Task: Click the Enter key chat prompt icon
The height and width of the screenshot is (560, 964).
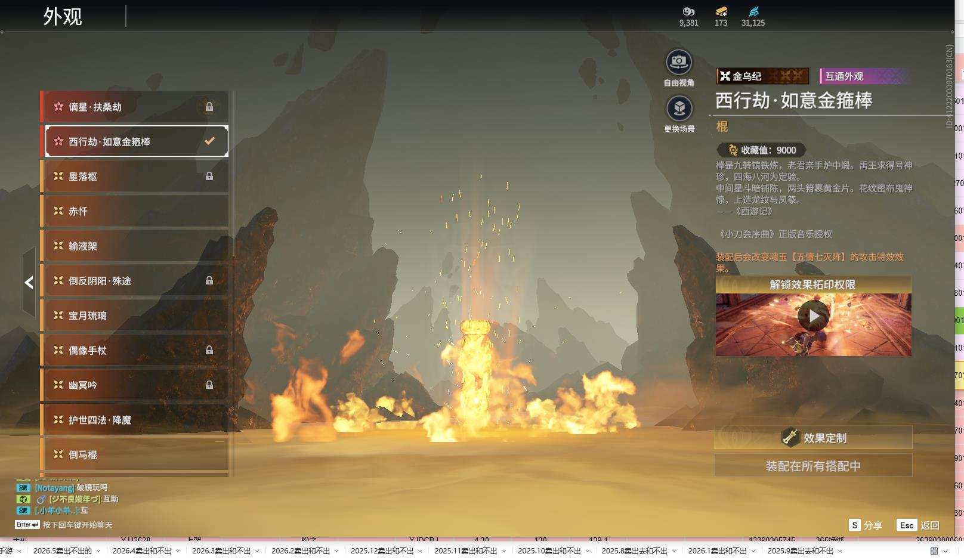Action: point(27,525)
